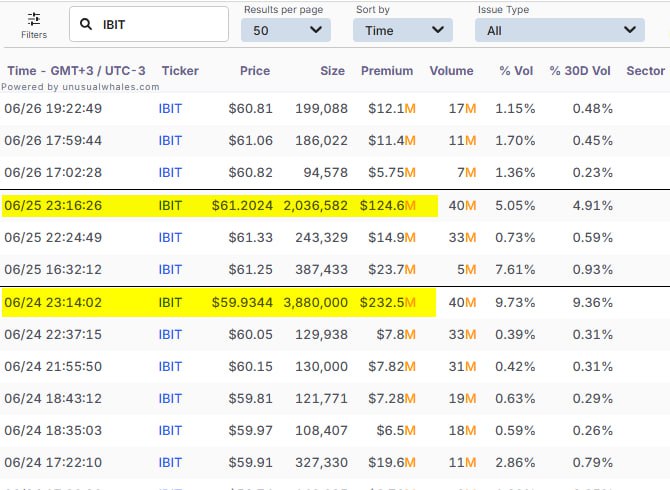Viewport: 670px width, 490px height.
Task: Focus the IBIT search field
Action: 149,24
